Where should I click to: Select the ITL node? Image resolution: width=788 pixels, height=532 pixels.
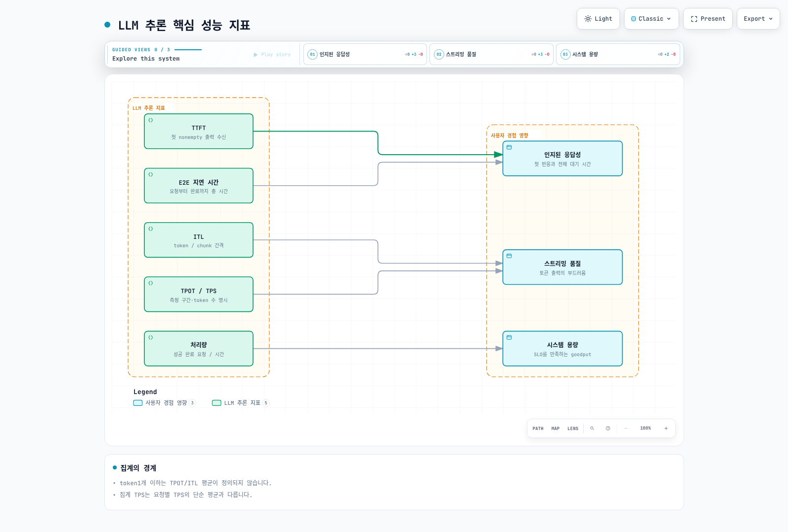tap(198, 240)
